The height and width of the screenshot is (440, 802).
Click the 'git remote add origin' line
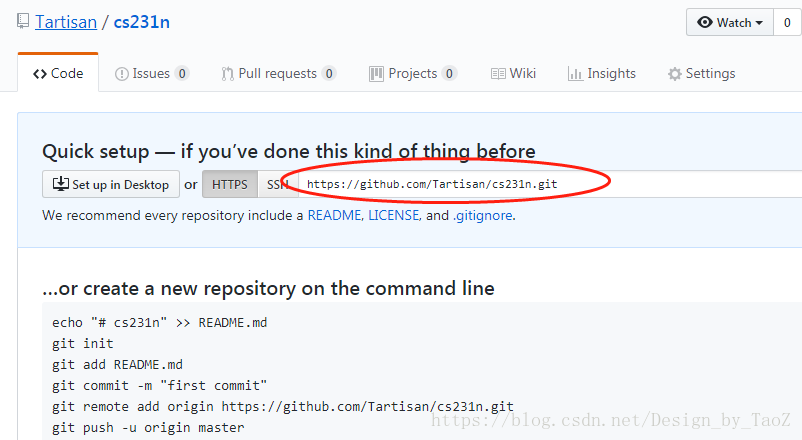click(x=283, y=407)
